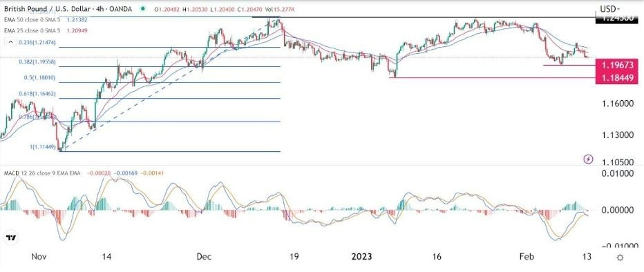644x272 pixels.
Task: Click the purple lightning flash icon
Action: pos(589,159)
